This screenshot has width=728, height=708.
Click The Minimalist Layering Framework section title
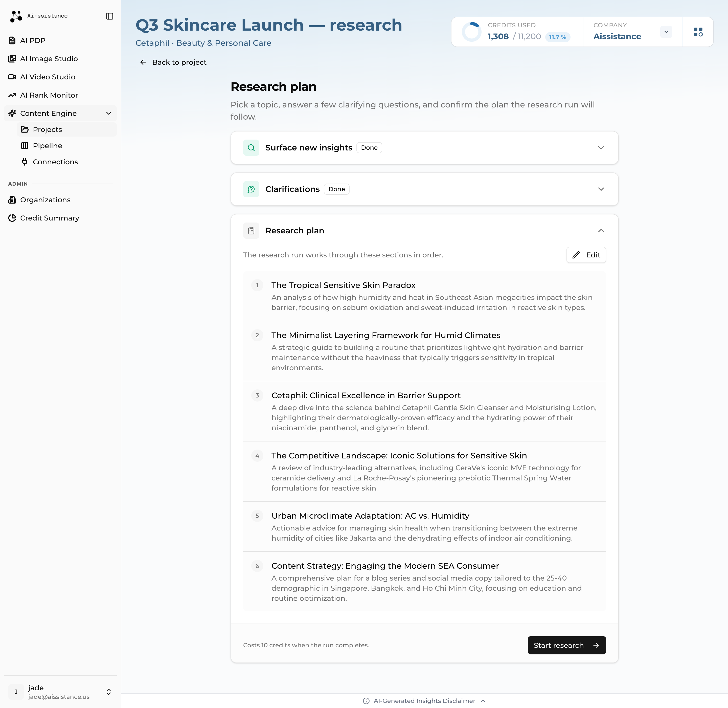[x=385, y=335]
